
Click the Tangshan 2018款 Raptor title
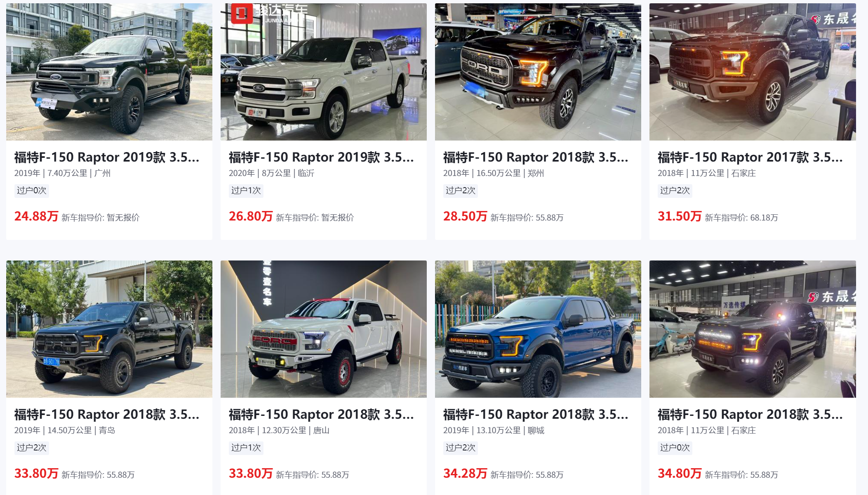click(321, 414)
